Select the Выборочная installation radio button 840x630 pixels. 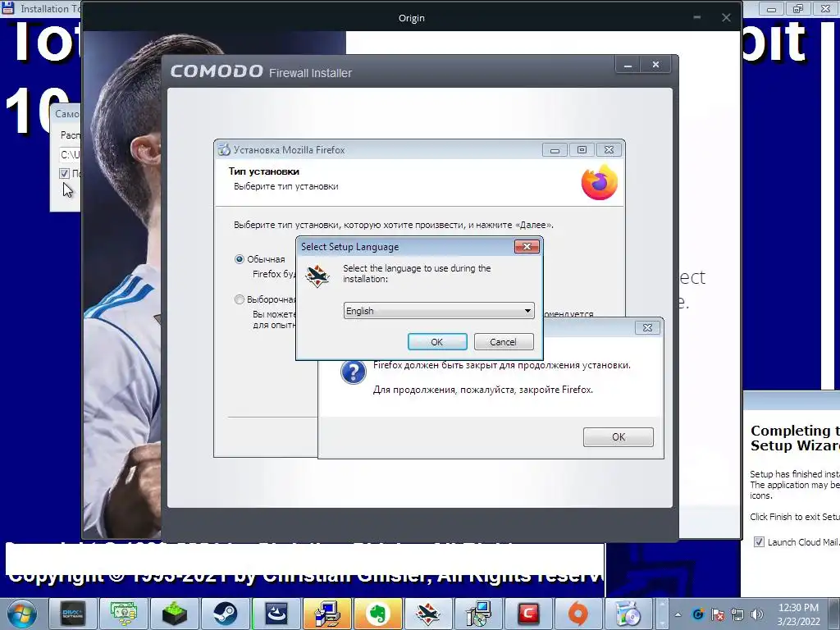point(240,299)
